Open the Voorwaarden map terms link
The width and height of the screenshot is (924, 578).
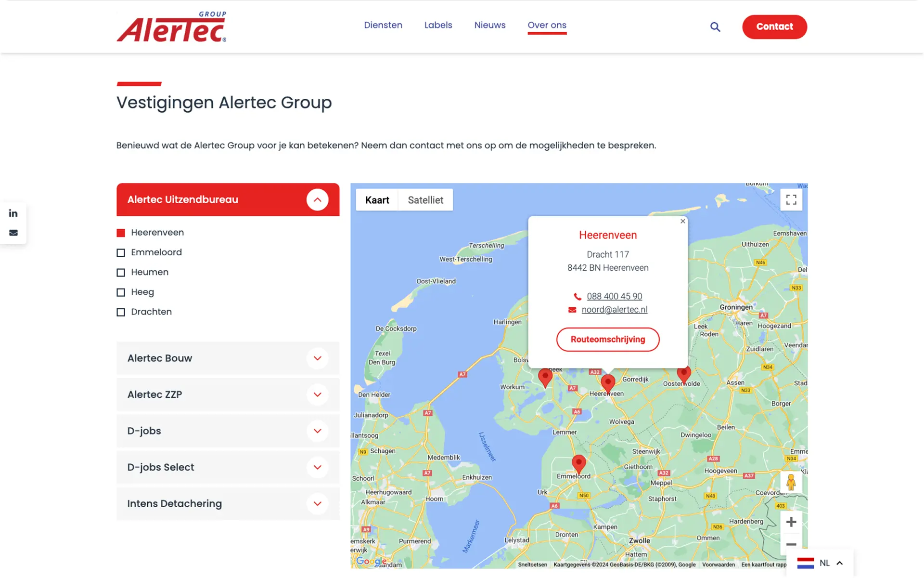coord(718,565)
